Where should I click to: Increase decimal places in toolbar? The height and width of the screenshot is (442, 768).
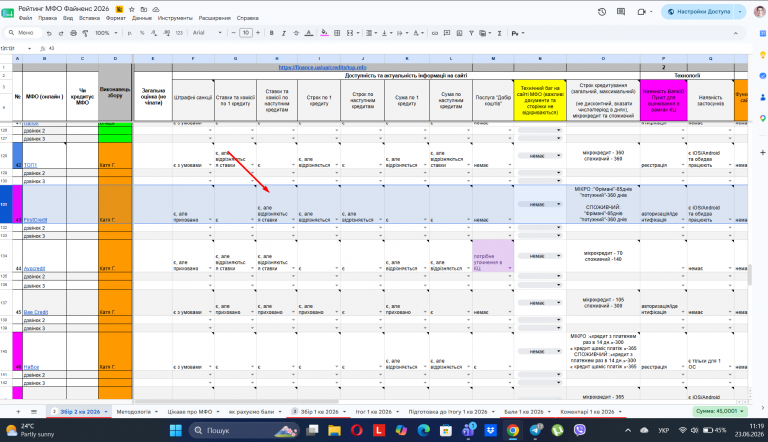click(167, 33)
